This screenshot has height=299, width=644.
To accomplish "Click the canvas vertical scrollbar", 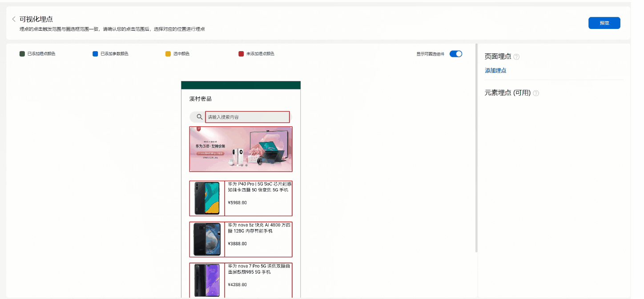I will pos(476,148).
